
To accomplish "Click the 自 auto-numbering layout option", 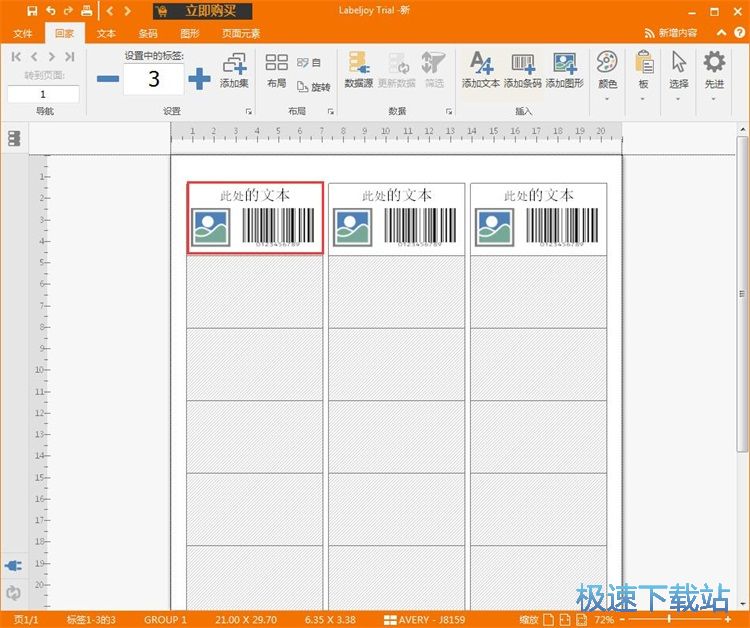I will click(309, 63).
